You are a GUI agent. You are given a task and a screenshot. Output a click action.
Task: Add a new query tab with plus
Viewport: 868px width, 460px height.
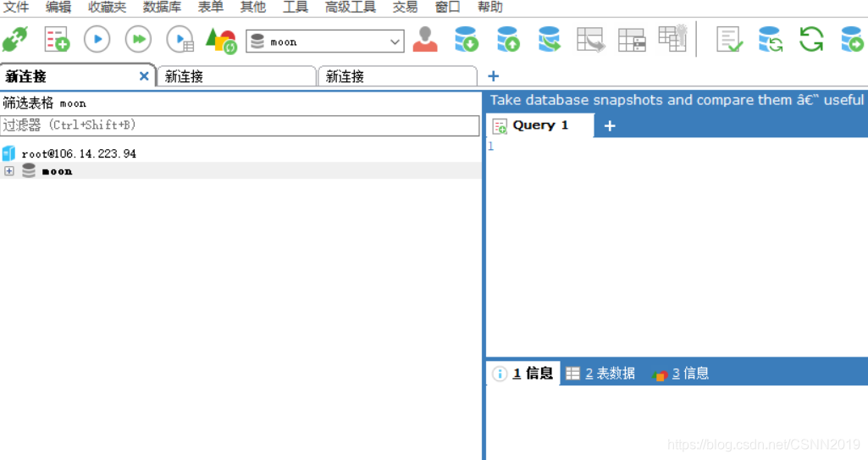pos(610,126)
